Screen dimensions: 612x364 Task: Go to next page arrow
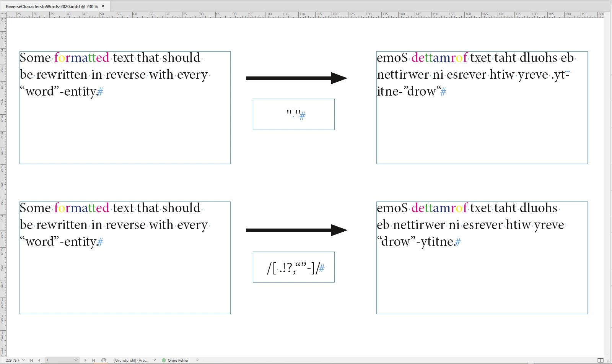(x=85, y=360)
